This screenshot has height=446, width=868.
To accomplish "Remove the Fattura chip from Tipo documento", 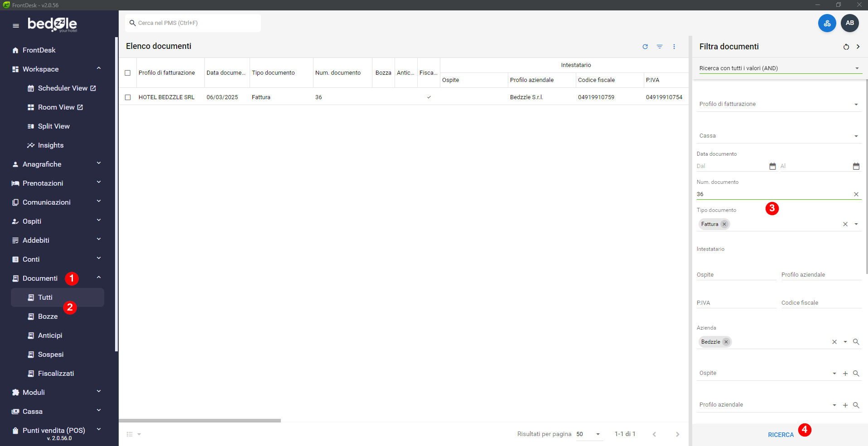I will [724, 224].
